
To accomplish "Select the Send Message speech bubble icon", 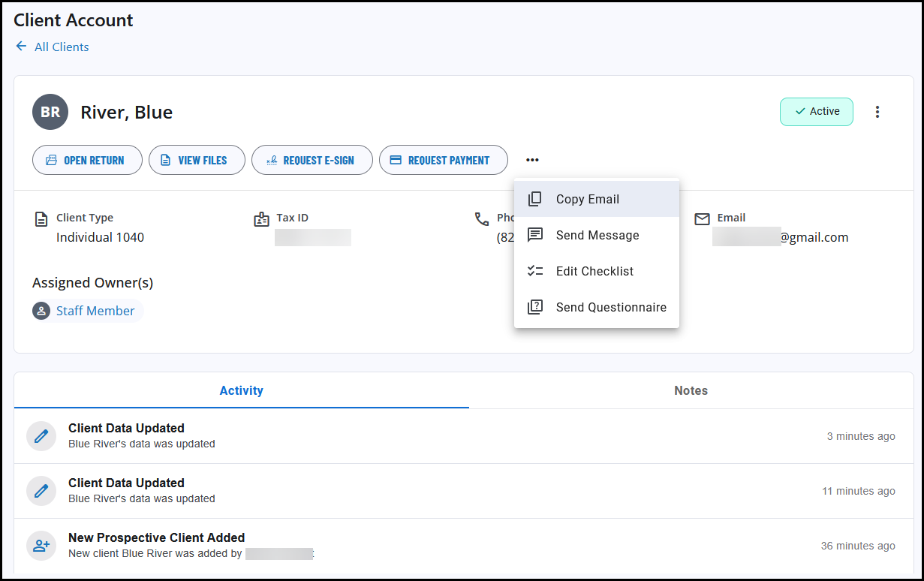I will 534,235.
